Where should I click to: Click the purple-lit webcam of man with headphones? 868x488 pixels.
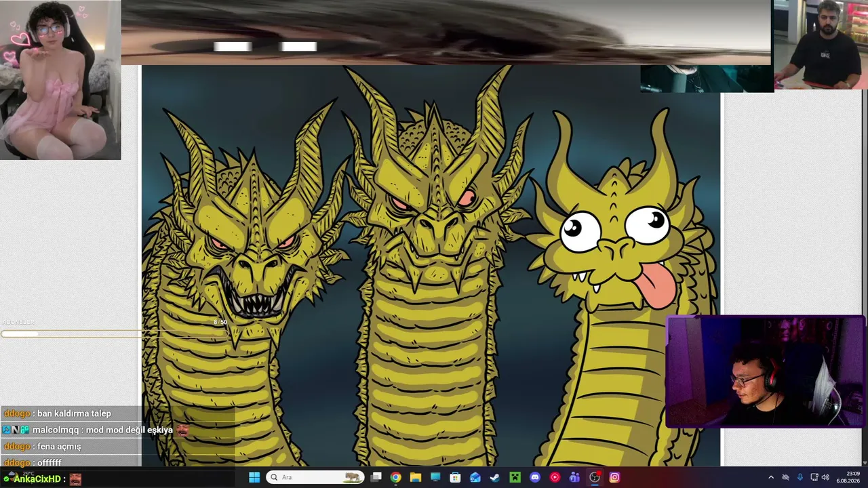[x=765, y=371]
